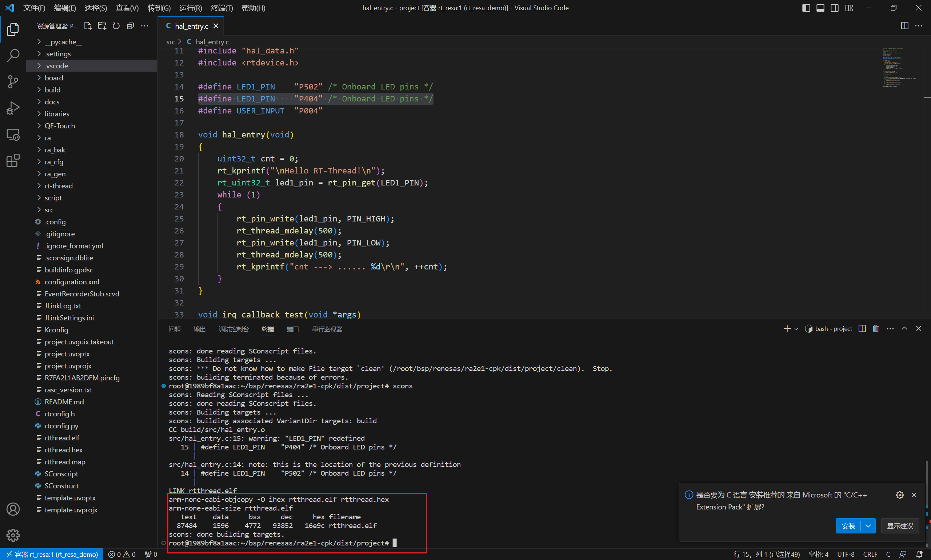Dismiss the C/C++ Extension Pack notification

[x=914, y=495]
